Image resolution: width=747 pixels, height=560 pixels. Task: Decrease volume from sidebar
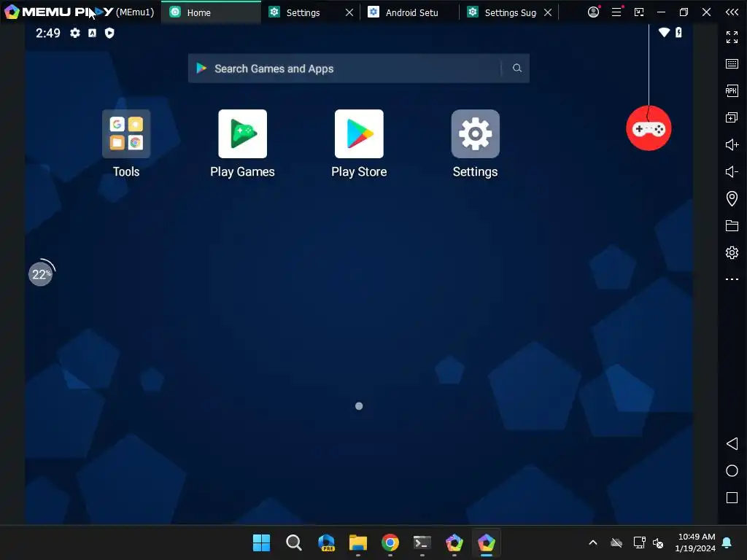pos(732,171)
